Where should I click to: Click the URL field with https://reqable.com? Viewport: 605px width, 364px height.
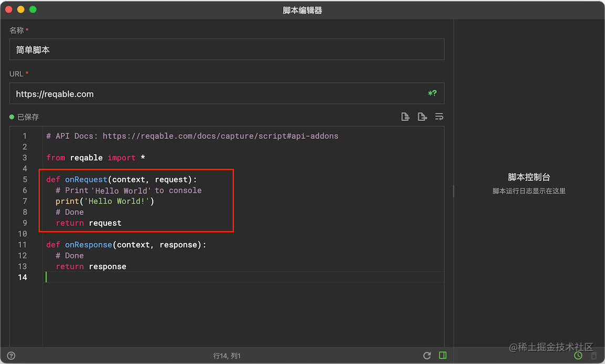tap(227, 93)
